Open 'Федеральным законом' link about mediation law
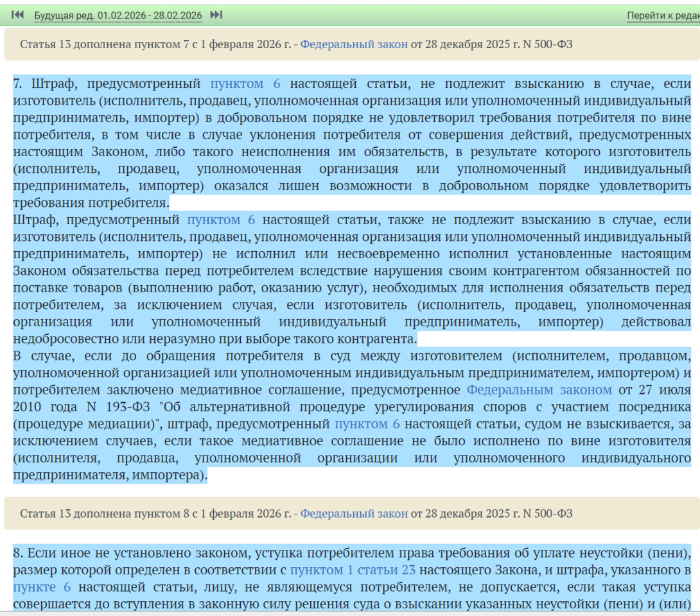The image size is (700, 616). [x=539, y=390]
